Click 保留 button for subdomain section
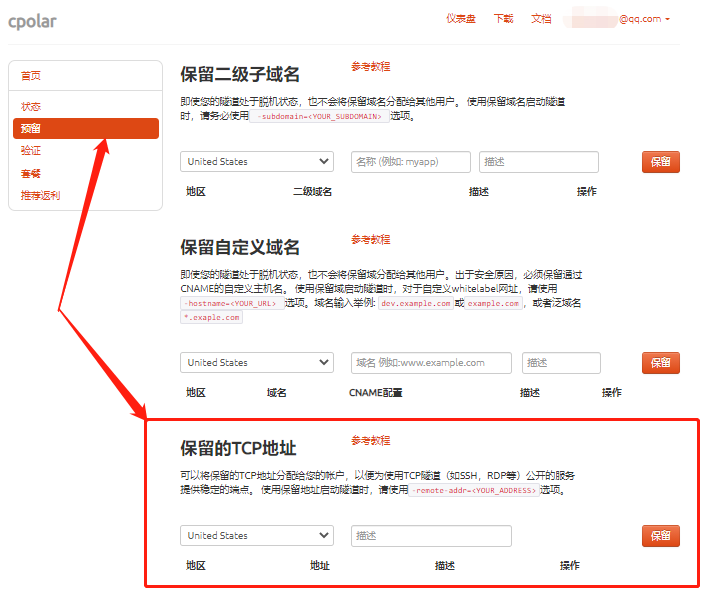The width and height of the screenshot is (711, 597). pyautogui.click(x=660, y=162)
